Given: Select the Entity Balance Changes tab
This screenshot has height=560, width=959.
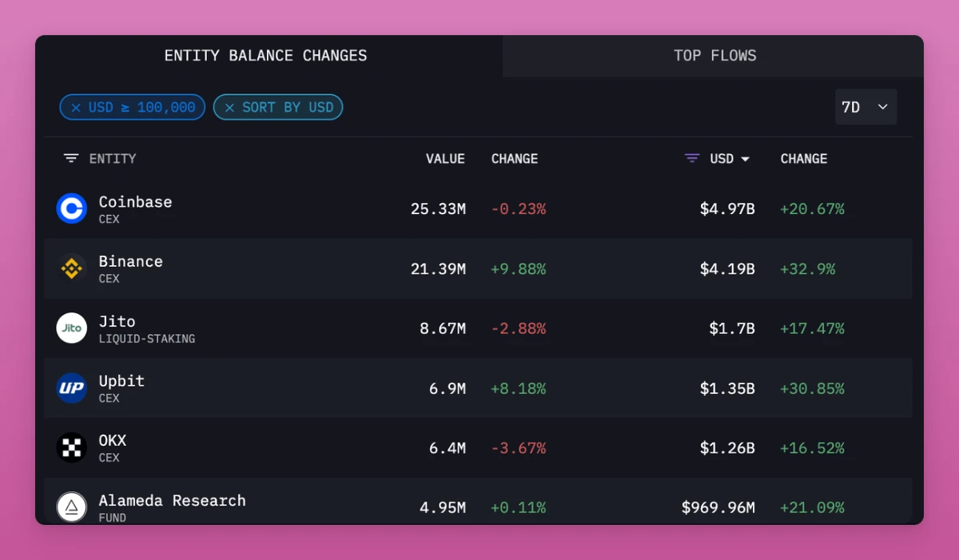Looking at the screenshot, I should click(265, 56).
